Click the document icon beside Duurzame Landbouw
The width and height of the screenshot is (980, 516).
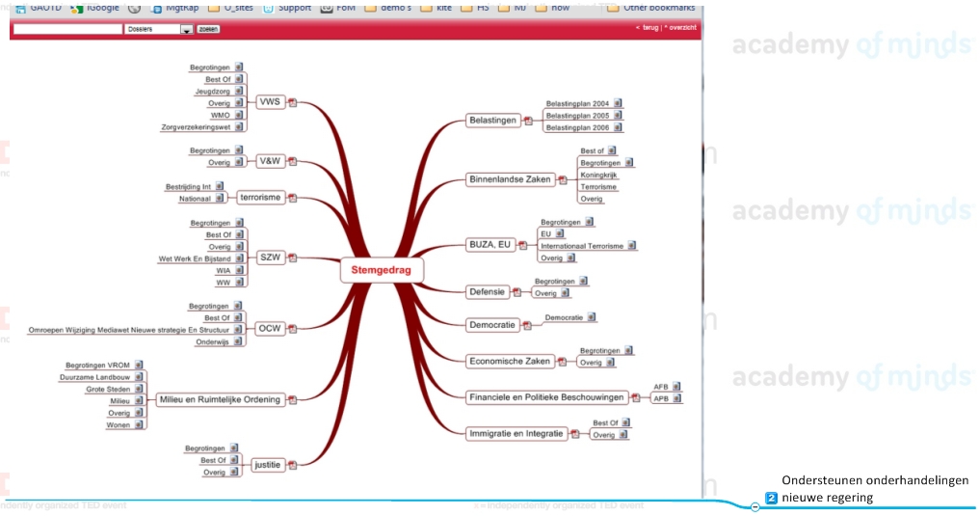tap(139, 377)
